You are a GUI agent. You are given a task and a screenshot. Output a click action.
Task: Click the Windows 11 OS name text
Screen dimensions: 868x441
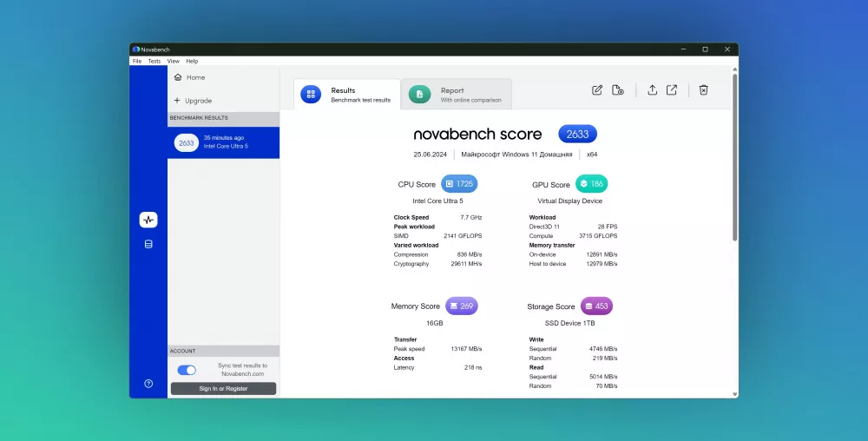516,155
